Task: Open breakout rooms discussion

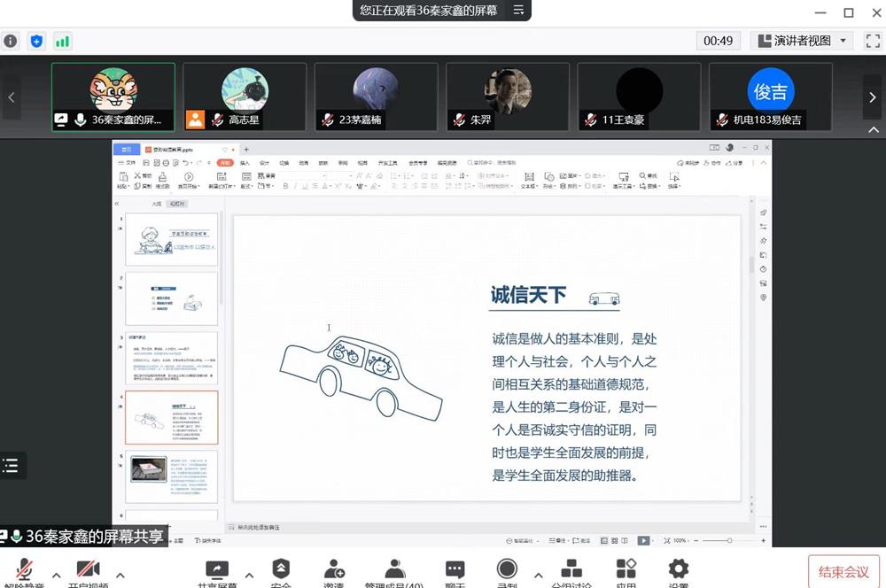Action: coord(571,571)
